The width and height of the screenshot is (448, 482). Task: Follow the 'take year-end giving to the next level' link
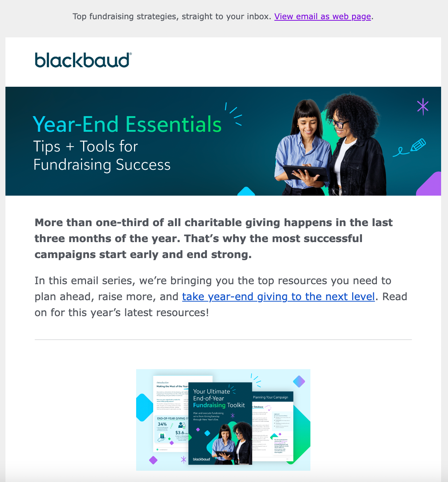click(278, 297)
